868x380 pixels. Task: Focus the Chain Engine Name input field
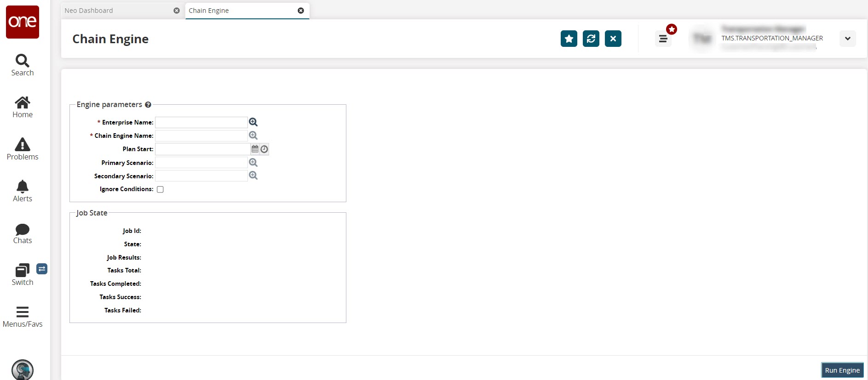(201, 136)
